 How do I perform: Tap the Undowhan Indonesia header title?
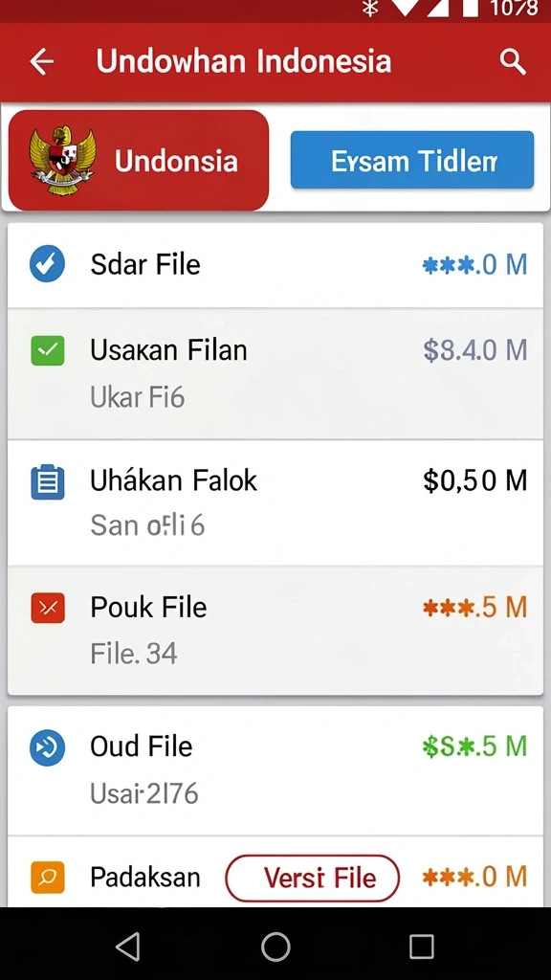point(244,61)
